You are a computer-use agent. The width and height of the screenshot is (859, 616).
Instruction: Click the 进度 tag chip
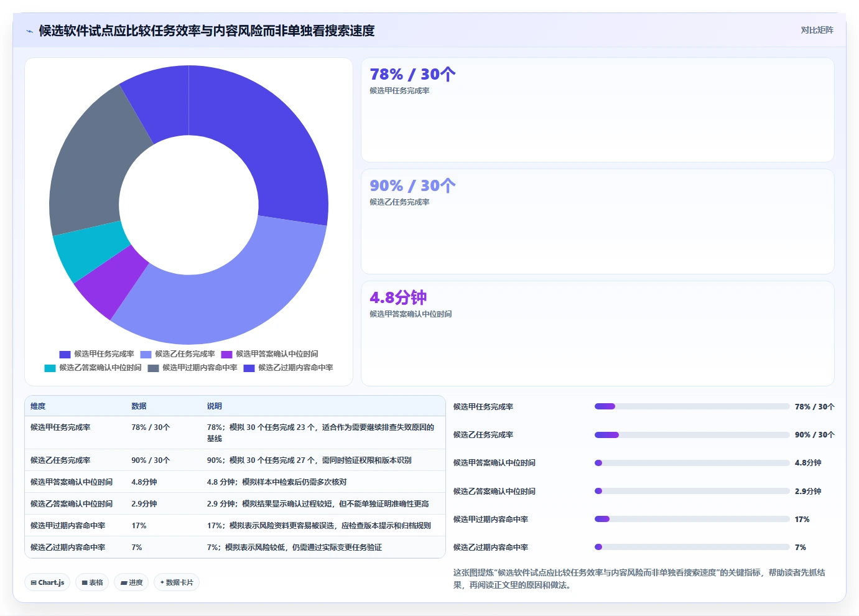[131, 582]
